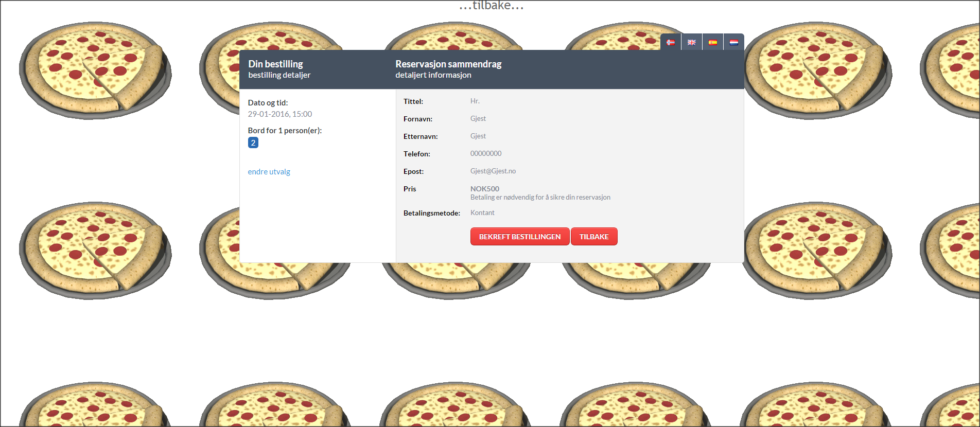Image resolution: width=980 pixels, height=427 pixels.
Task: Click the price value NOK500
Action: pos(484,189)
